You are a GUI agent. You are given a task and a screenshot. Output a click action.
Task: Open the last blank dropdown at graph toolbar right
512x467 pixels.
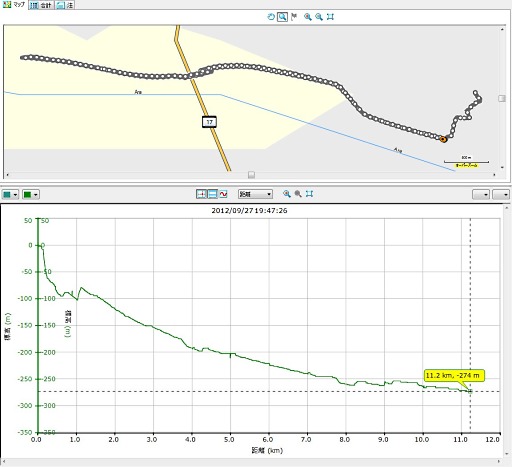501,194
